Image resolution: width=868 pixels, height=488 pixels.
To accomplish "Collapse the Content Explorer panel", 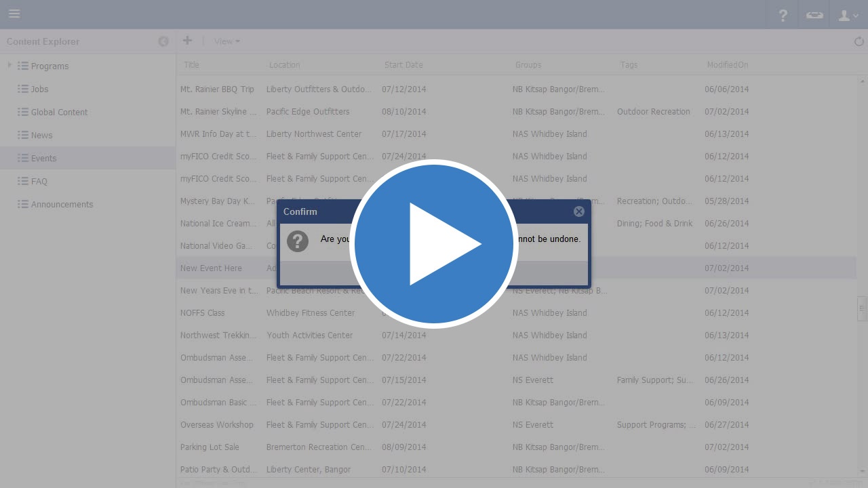I will tap(163, 41).
